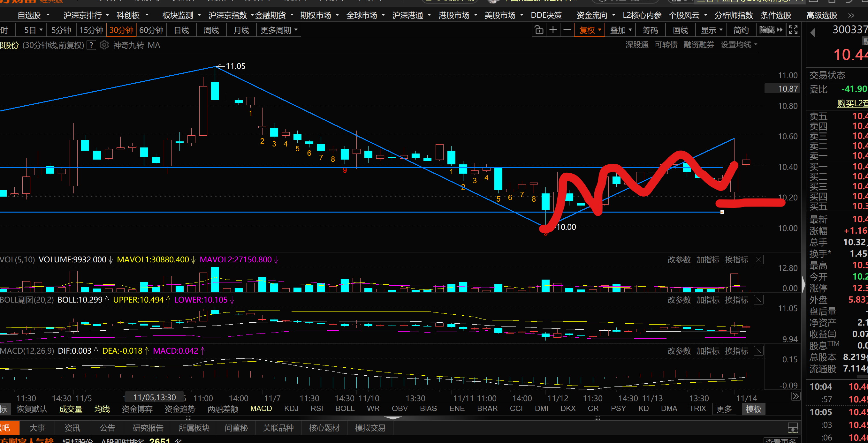868x443 pixels.
Task: Open indicator settings gear next to 神奇九转
Action: 104,45
